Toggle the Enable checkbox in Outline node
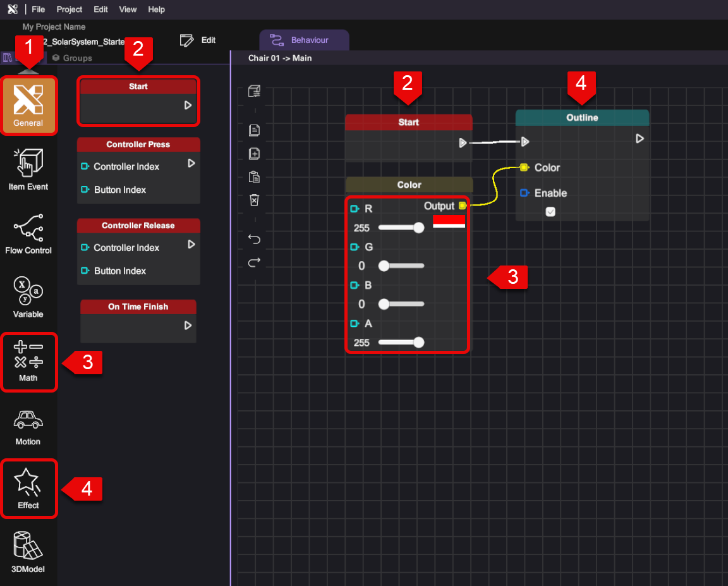The image size is (728, 586). click(x=550, y=212)
